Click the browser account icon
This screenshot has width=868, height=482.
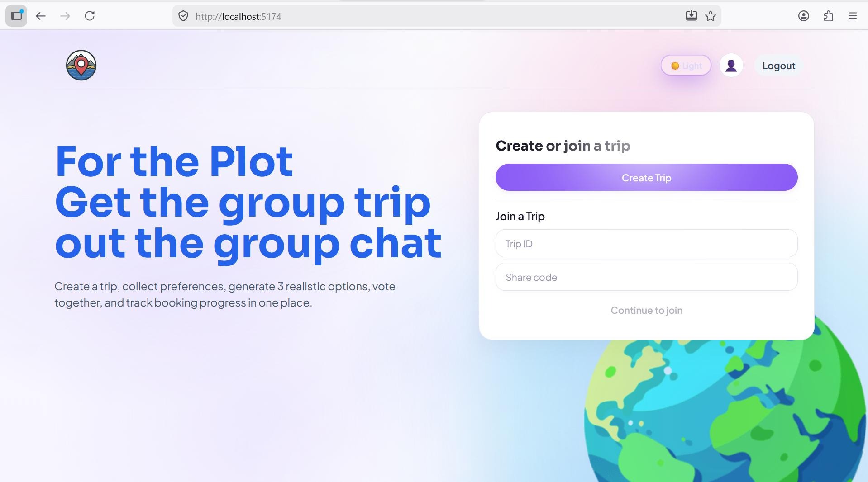(x=804, y=16)
